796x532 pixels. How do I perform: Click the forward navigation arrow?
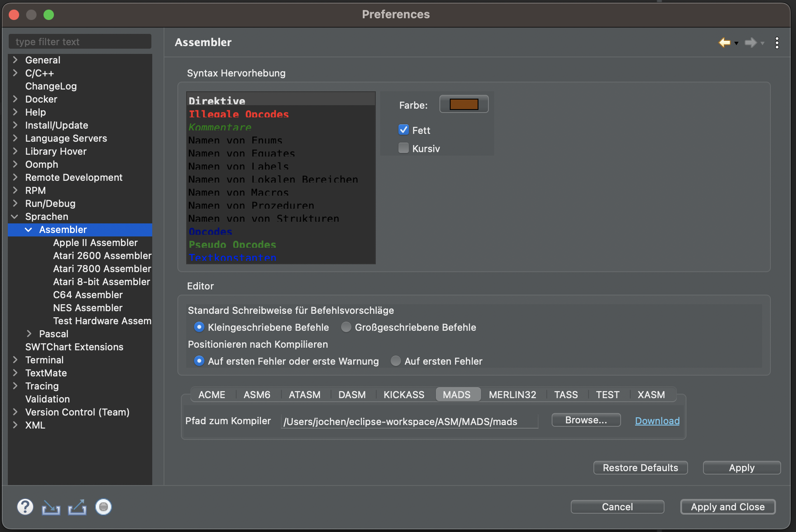[x=750, y=43]
